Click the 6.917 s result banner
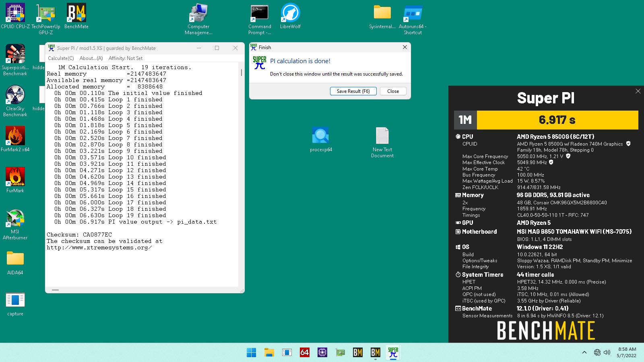Viewport: 644px width, 362px height. (x=557, y=120)
